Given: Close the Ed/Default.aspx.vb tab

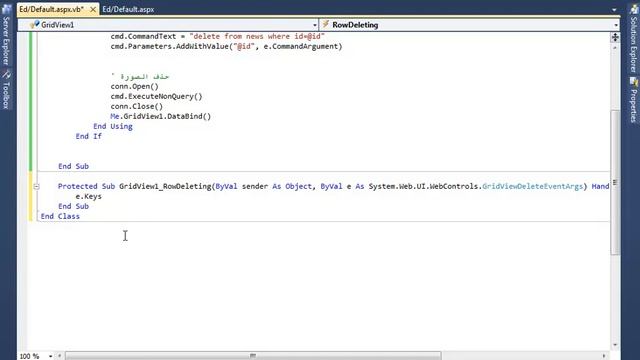Looking at the screenshot, I should [93, 9].
